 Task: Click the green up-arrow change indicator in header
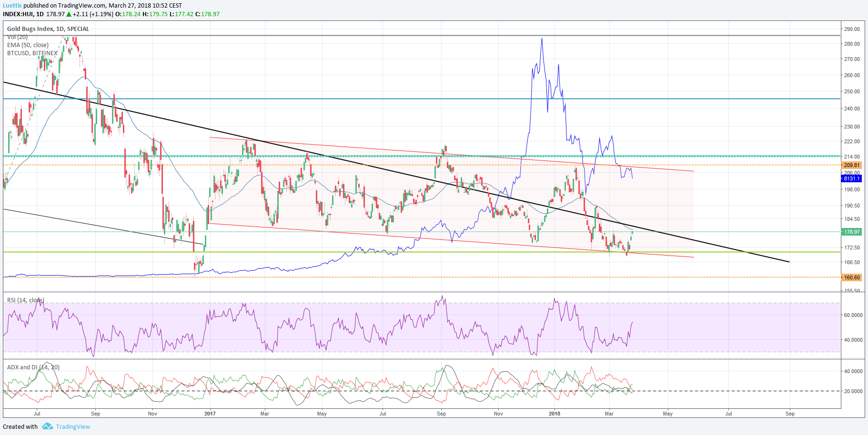coord(69,14)
